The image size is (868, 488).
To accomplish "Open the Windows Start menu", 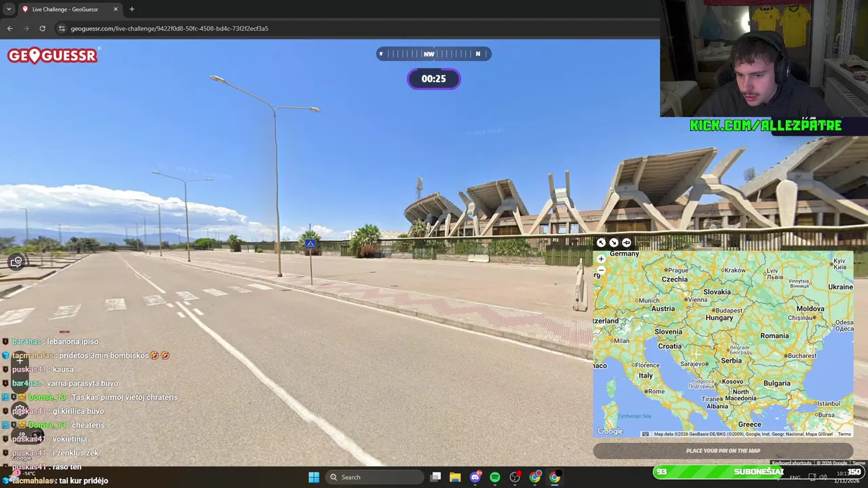I will (x=314, y=477).
